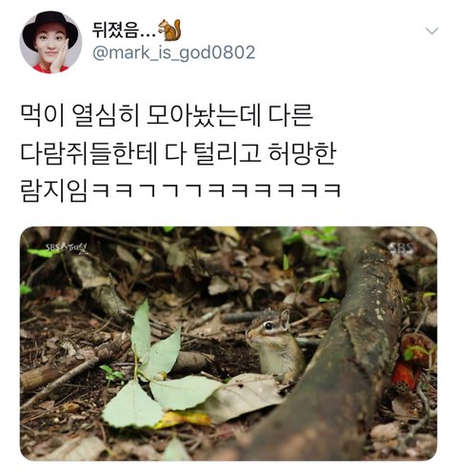This screenshot has width=457, height=476.
Task: Click the ㅋㅋㅋ laughing characters in tweet
Action: (216, 190)
